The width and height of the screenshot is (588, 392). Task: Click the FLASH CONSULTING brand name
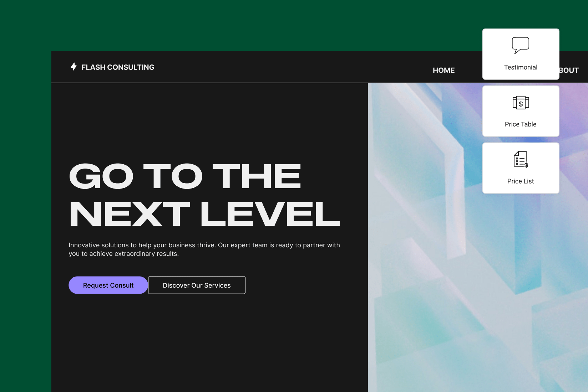[118, 67]
